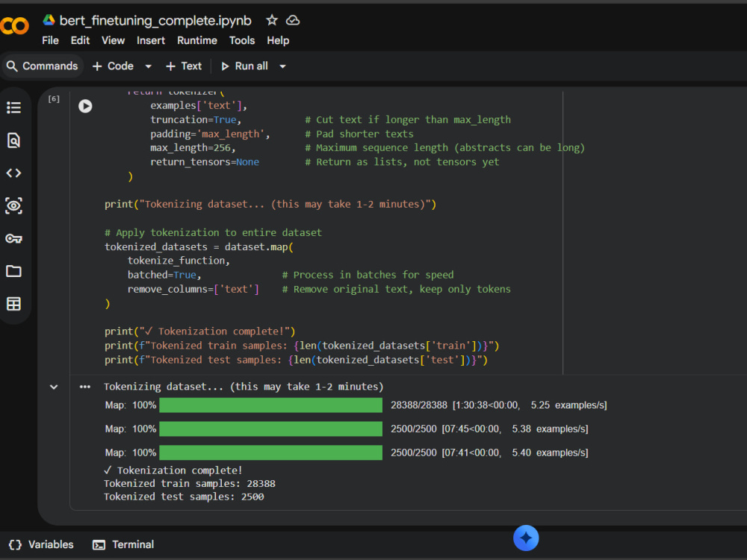Open the eye-in-brackets inspector sidebar icon
This screenshot has width=747, height=560.
[13, 206]
